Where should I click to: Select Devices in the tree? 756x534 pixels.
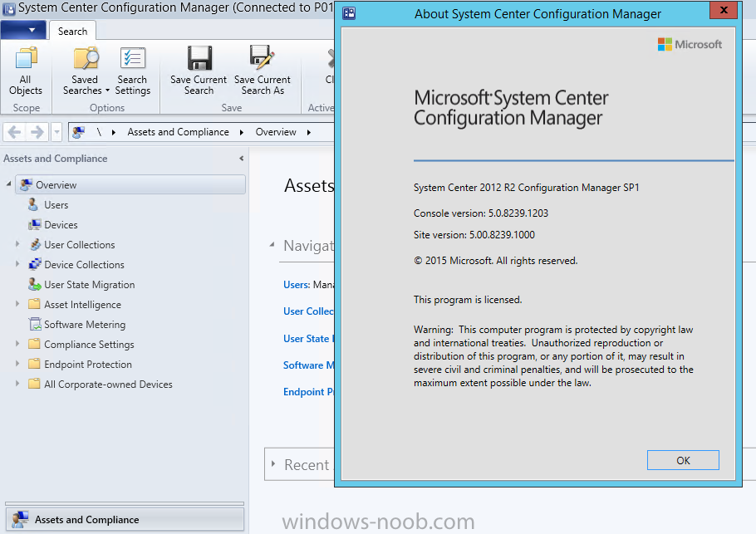61,224
